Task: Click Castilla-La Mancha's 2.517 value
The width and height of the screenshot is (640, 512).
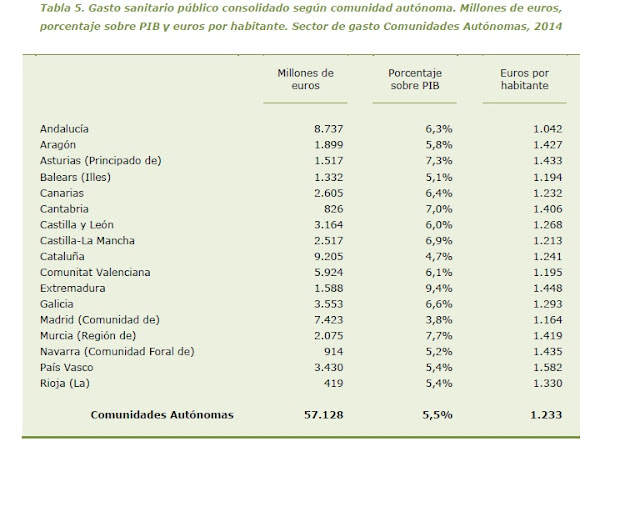Action: [329, 241]
